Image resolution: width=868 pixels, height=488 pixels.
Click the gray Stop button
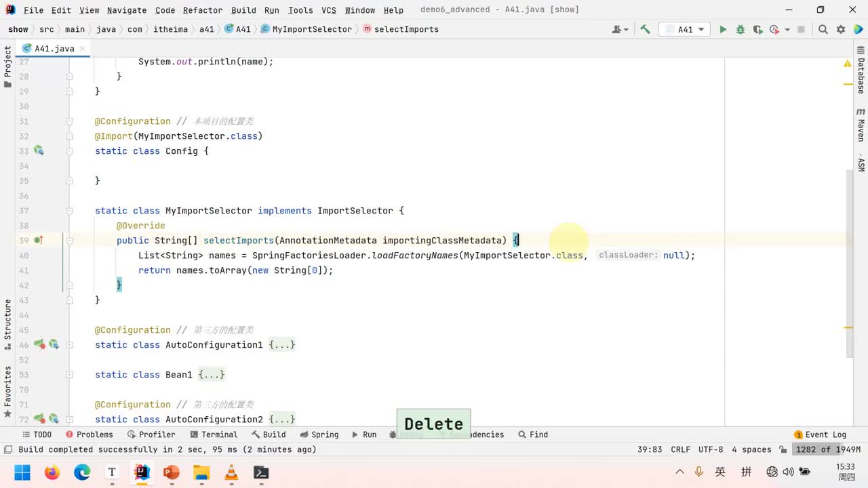[x=801, y=29]
